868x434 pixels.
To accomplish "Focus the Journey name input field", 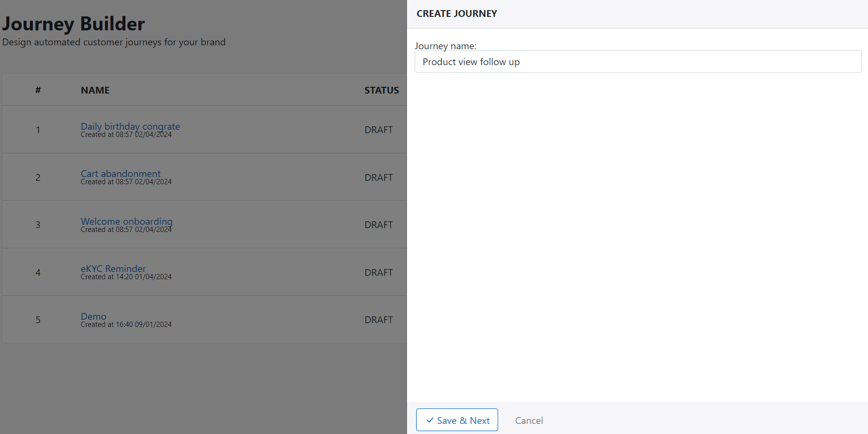I will pos(637,62).
